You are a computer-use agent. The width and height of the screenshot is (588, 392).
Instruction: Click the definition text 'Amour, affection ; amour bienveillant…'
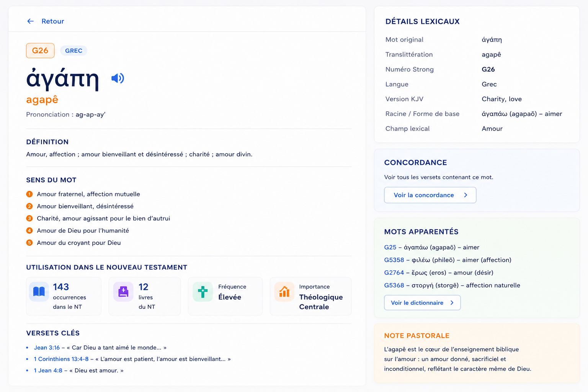click(x=139, y=154)
